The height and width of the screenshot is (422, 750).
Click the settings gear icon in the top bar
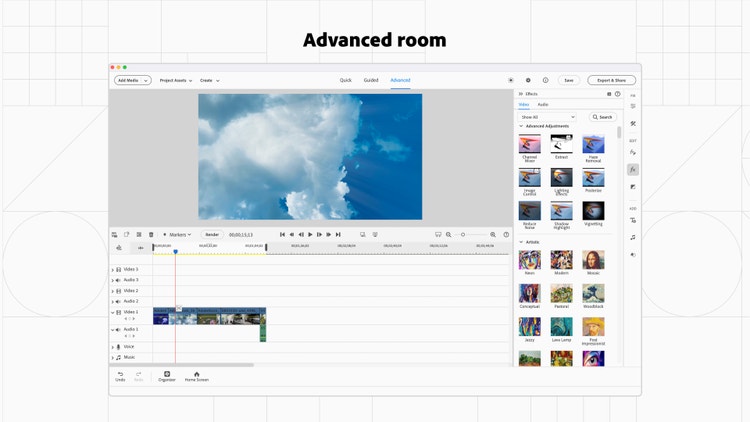pos(528,80)
